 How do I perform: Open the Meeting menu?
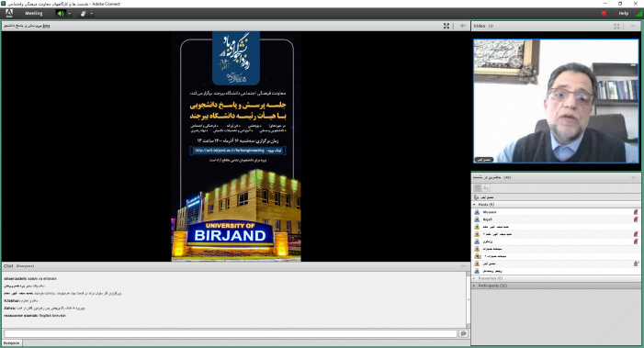click(x=34, y=14)
